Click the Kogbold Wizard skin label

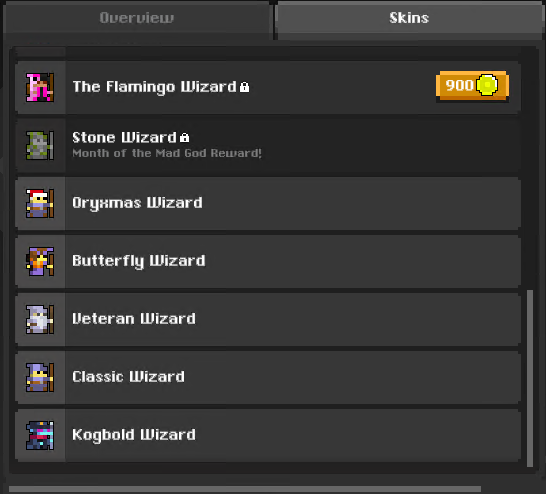134,435
